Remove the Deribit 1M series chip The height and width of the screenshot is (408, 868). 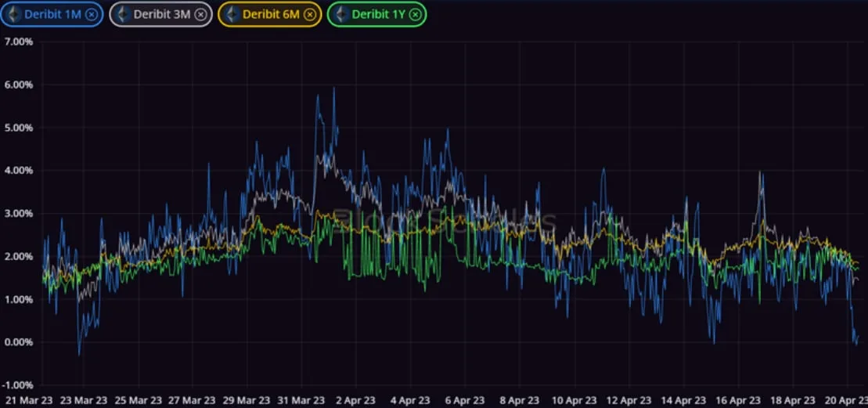[x=92, y=15]
